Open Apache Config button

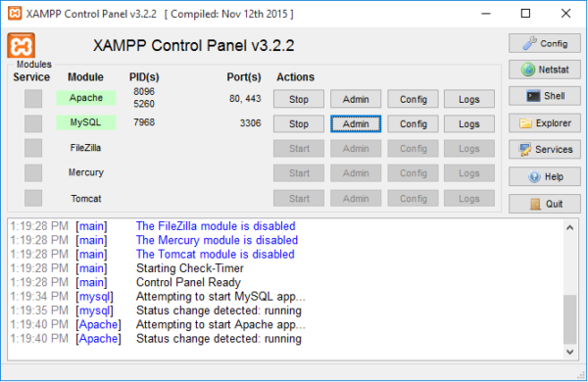(413, 99)
